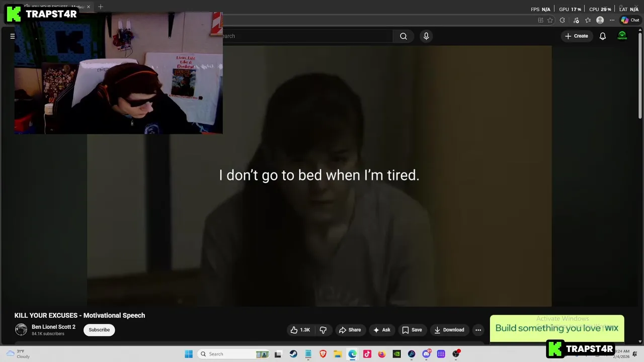This screenshot has width=644, height=362.
Task: Open the Notepad taskbar icon
Action: 308,354
